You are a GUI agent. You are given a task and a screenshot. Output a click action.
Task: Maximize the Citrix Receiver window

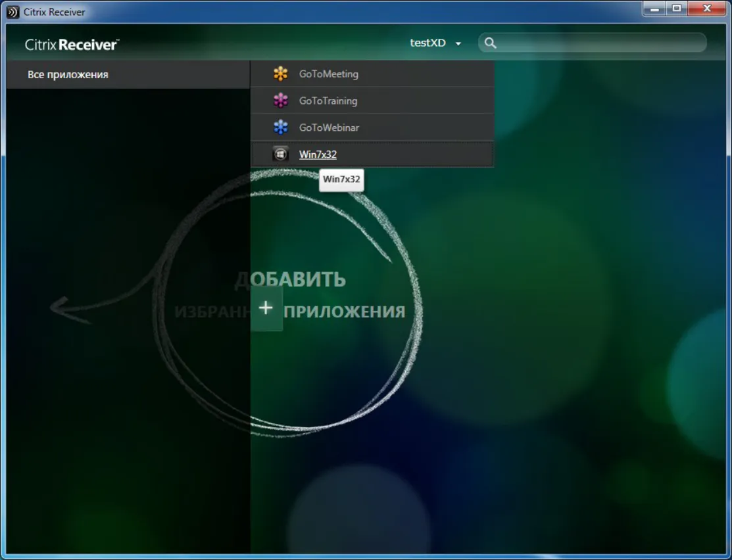(677, 9)
